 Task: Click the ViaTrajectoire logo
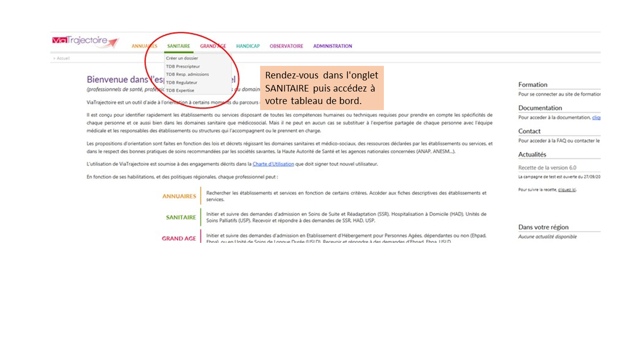tap(85, 42)
